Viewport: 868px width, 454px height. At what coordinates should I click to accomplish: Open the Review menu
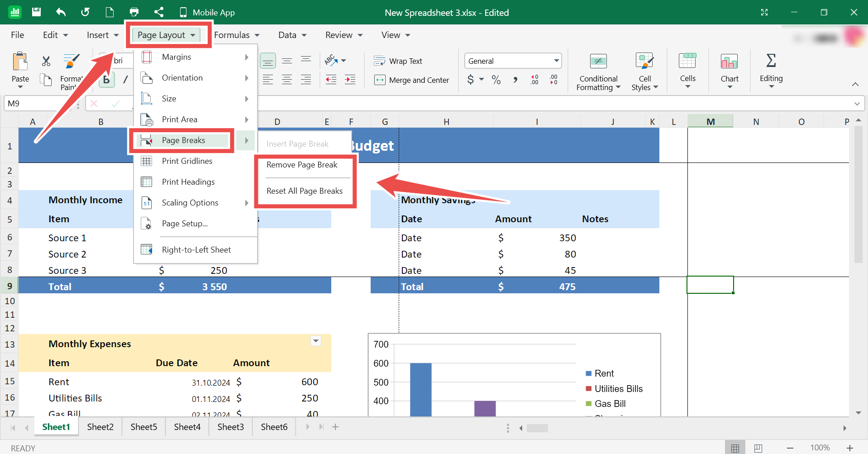(x=344, y=35)
